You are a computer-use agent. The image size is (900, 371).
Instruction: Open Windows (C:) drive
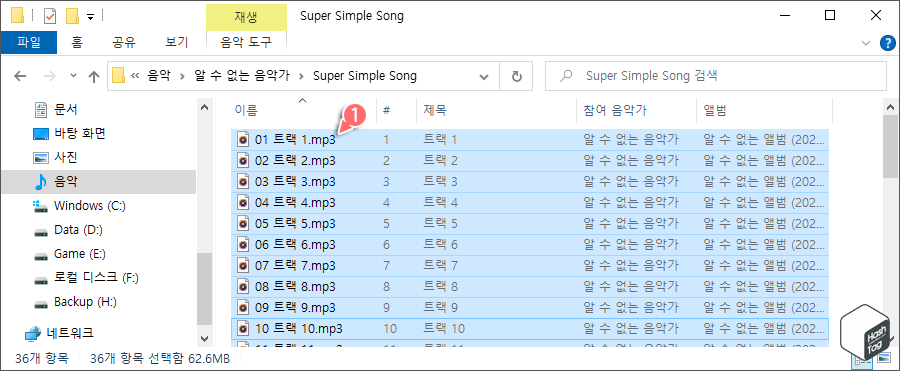point(90,206)
